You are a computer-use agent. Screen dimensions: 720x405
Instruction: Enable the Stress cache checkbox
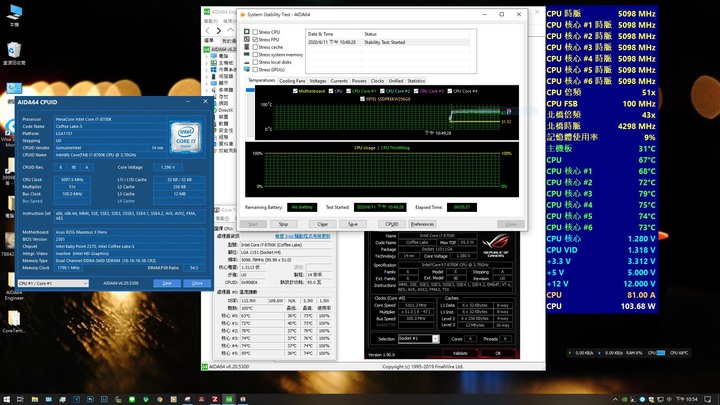[x=255, y=47]
